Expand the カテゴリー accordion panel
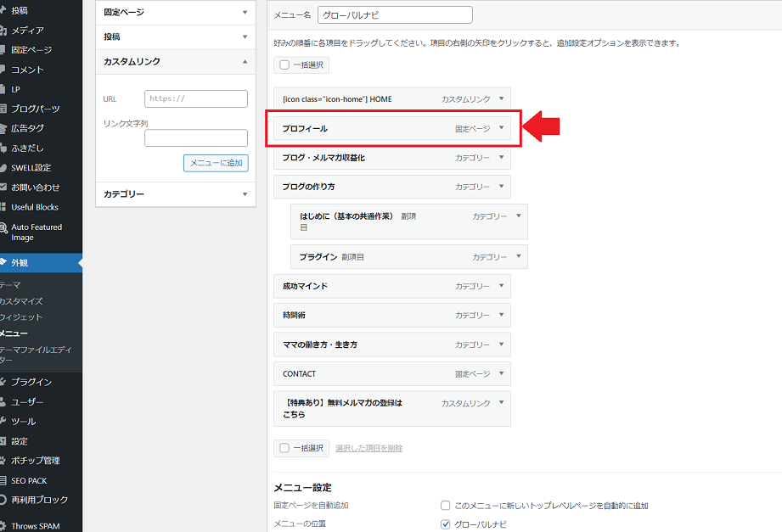 pos(176,194)
